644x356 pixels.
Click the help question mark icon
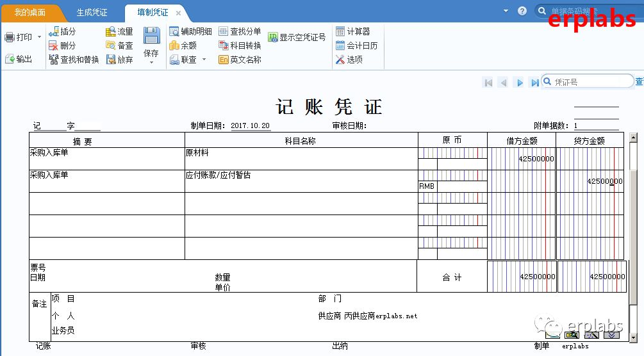point(522,11)
